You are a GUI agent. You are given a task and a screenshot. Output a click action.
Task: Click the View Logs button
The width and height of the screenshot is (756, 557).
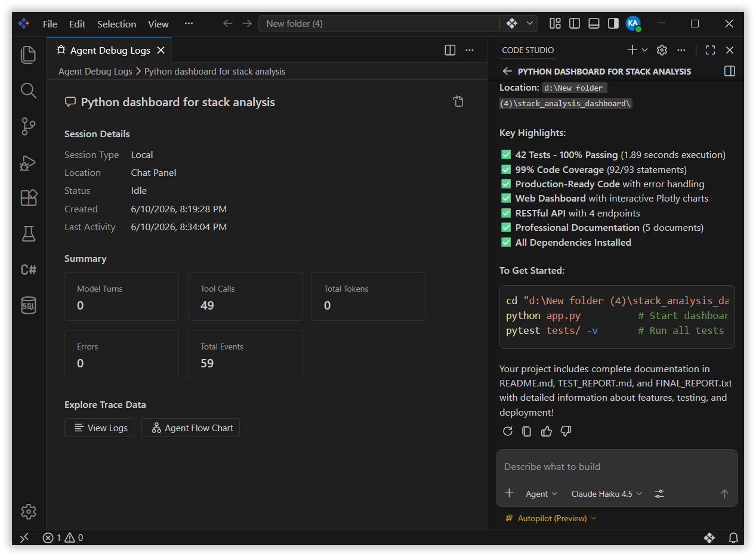[100, 428]
